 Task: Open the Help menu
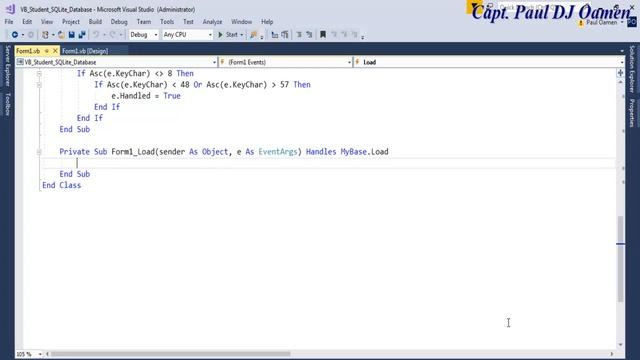pos(267,22)
